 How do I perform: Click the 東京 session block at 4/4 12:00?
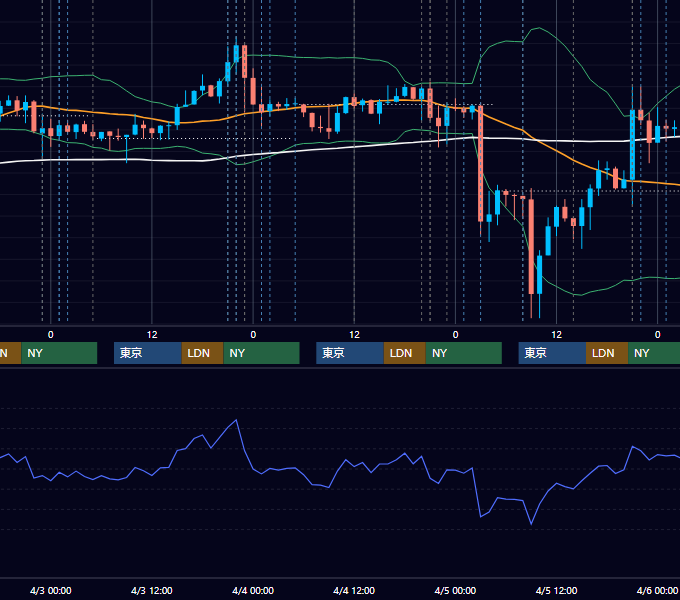coord(350,353)
